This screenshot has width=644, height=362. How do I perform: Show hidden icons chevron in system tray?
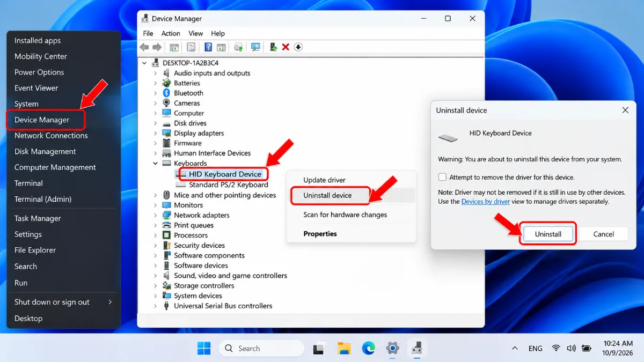coord(515,349)
